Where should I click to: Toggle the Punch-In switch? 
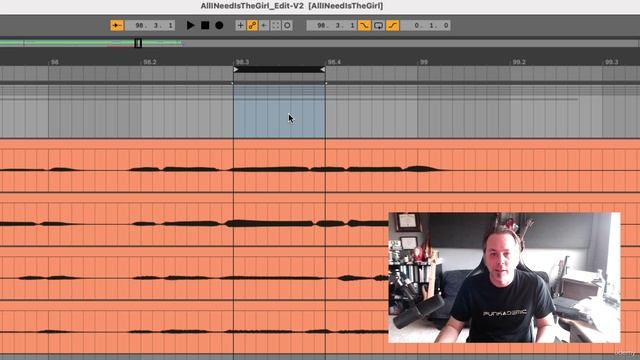pos(364,25)
